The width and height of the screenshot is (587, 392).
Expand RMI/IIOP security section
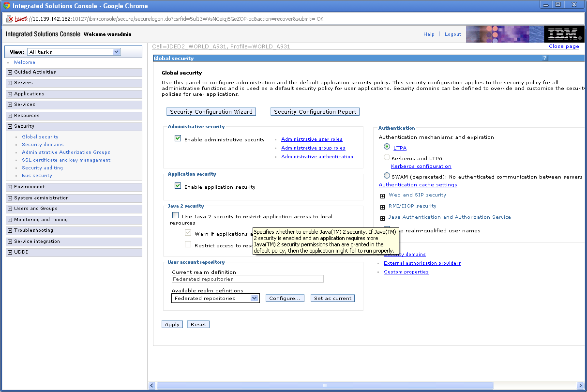pyautogui.click(x=382, y=207)
